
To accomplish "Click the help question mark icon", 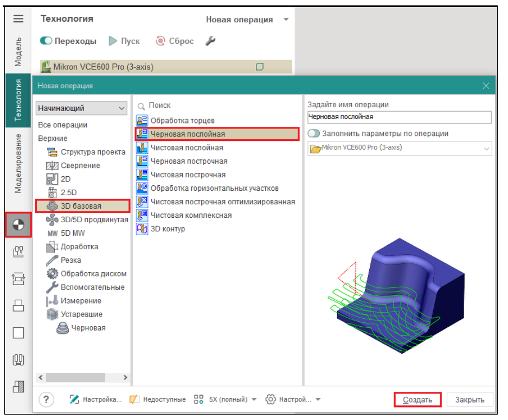I will pos(46,399).
